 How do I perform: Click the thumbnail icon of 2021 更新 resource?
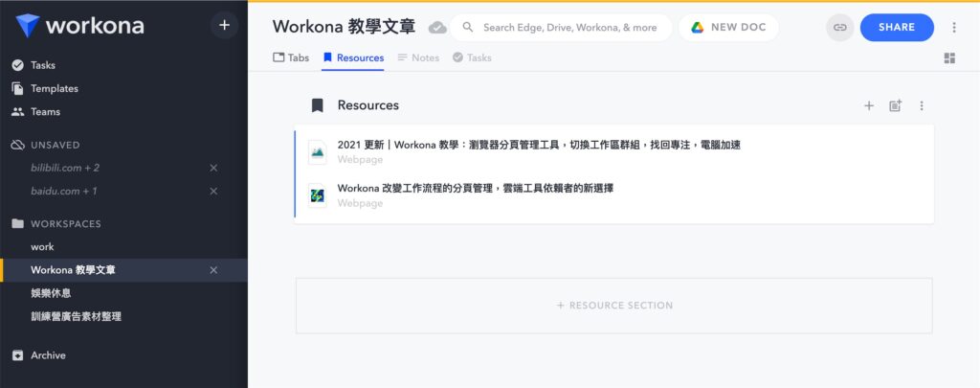(x=318, y=152)
